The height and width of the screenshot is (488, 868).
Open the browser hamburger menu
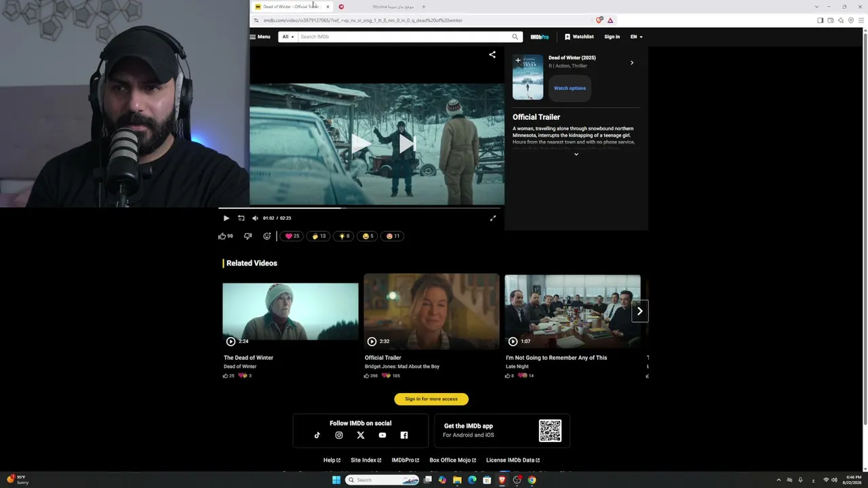[x=861, y=20]
